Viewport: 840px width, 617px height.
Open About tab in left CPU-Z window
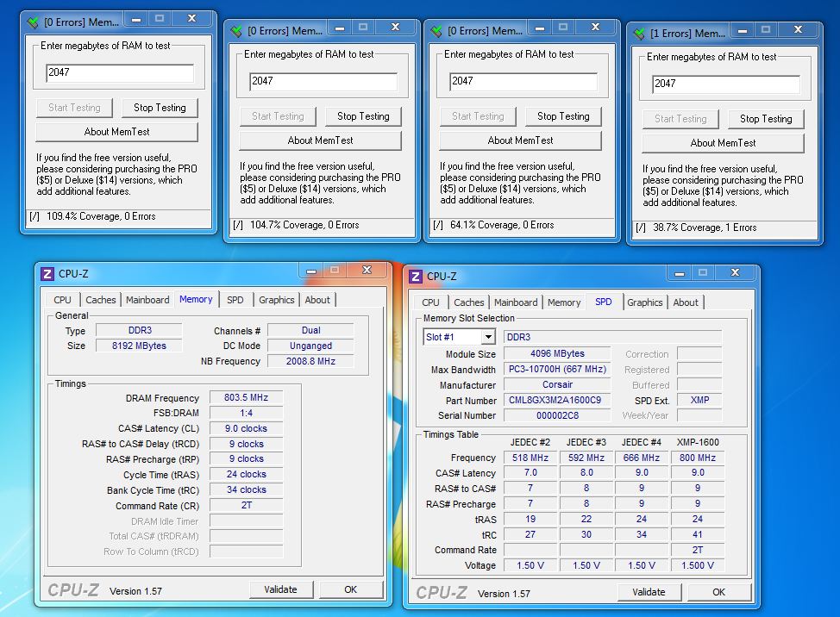[x=317, y=300]
